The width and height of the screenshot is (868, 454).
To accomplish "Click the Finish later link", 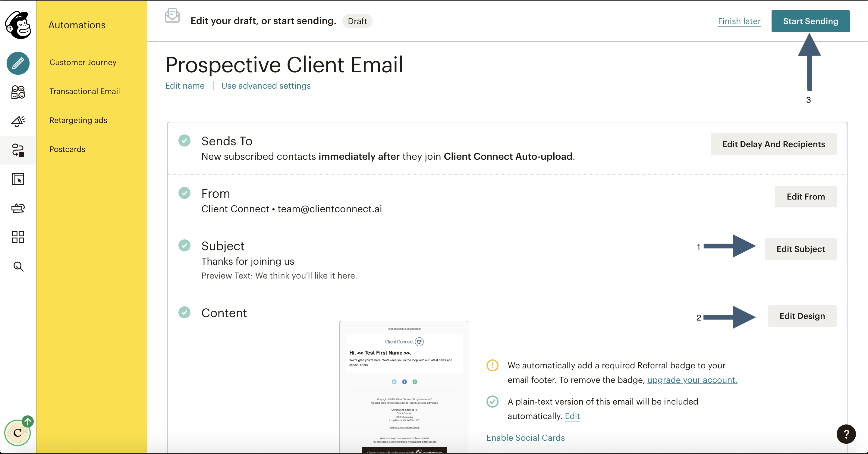I will pyautogui.click(x=739, y=21).
